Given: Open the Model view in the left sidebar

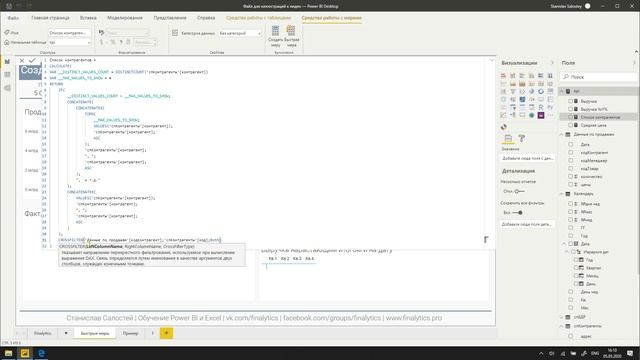Looking at the screenshot, I should pyautogui.click(x=7, y=88).
